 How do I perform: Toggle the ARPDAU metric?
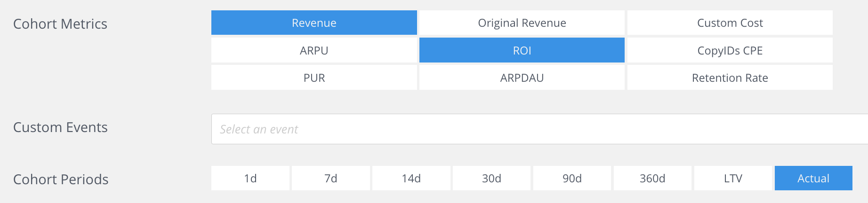[522, 78]
